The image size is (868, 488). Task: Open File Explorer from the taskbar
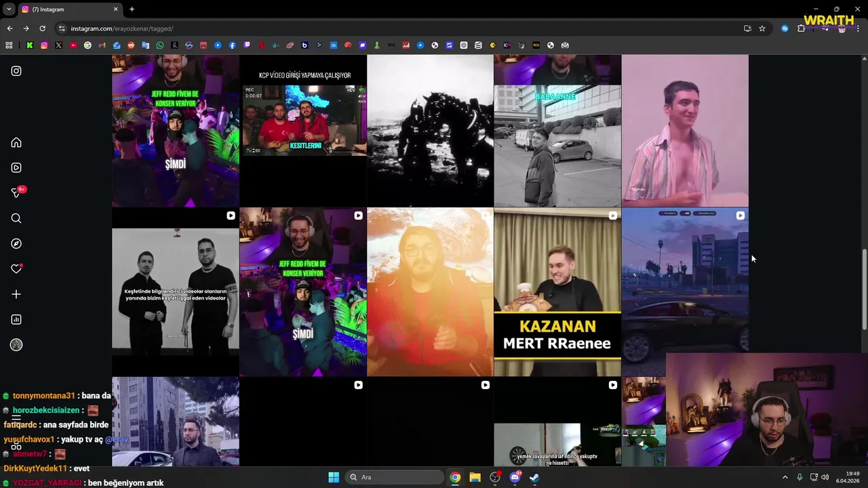pos(475,477)
